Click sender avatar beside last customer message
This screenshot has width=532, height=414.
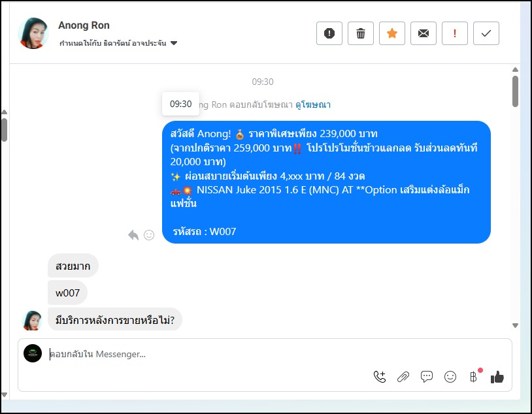pos(32,321)
